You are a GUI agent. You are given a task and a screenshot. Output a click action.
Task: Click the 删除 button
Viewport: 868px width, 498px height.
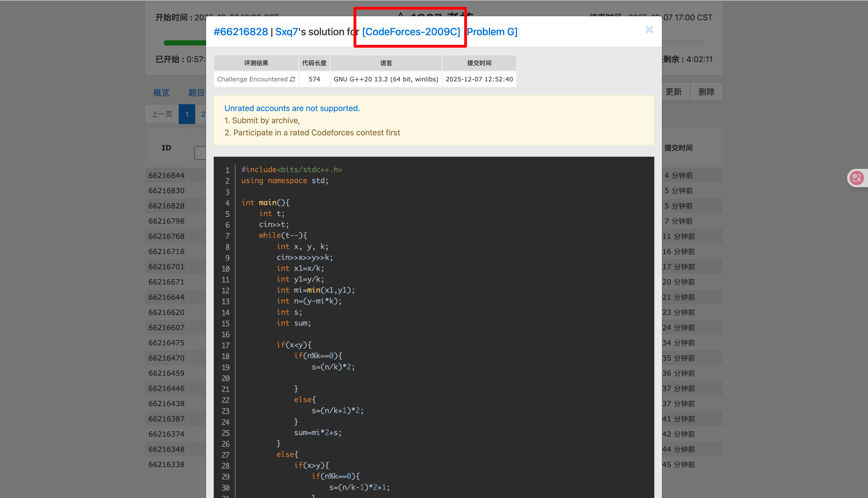(706, 92)
